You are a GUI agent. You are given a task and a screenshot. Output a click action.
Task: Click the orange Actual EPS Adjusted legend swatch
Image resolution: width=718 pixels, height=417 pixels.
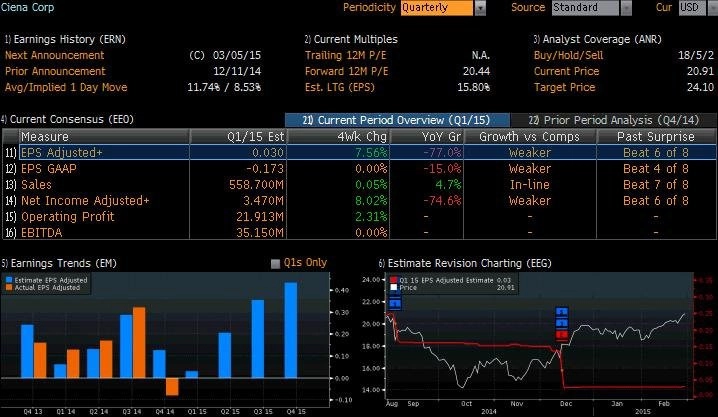point(9,288)
